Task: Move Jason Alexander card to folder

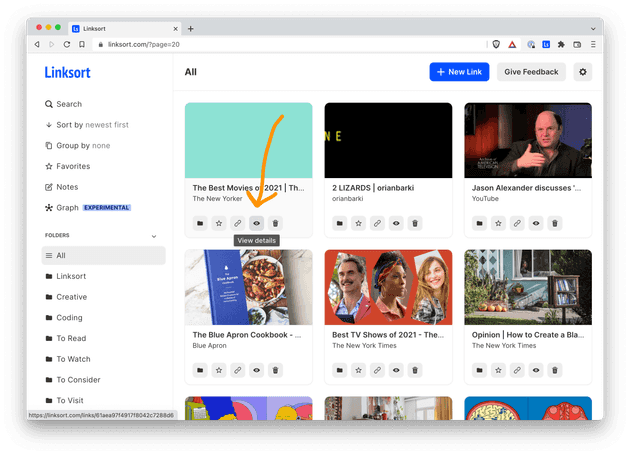Action: (480, 223)
